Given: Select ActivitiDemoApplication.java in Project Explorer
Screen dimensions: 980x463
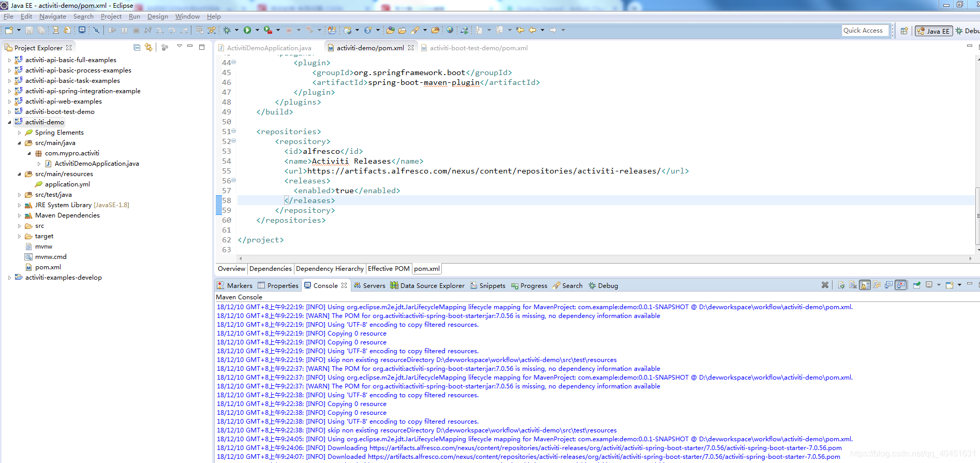Looking at the screenshot, I should point(97,164).
